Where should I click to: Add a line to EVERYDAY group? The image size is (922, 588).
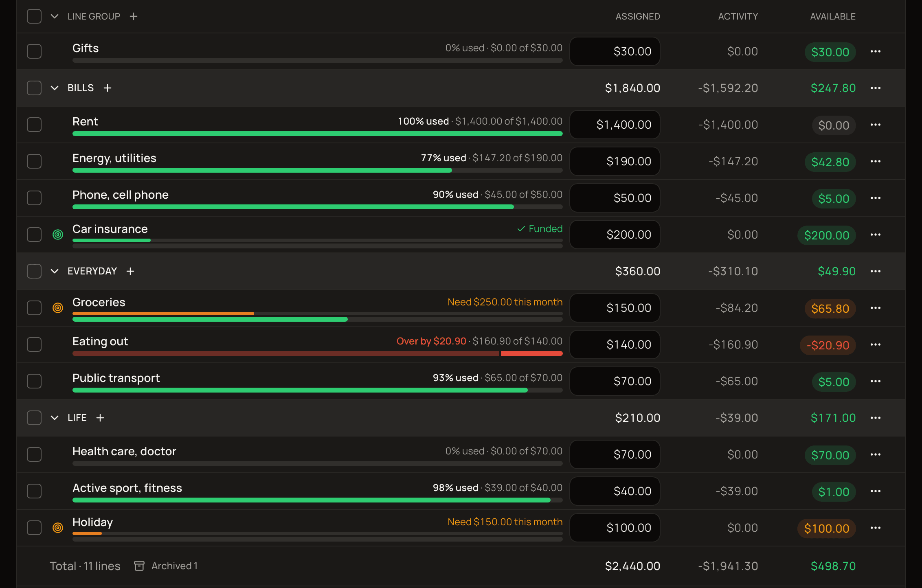tap(130, 271)
